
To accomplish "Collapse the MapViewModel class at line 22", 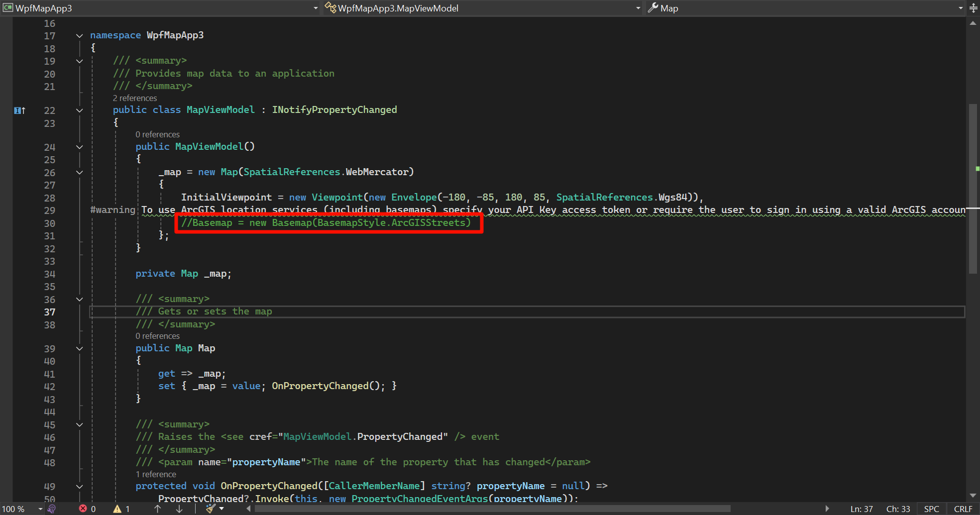I will (x=79, y=110).
